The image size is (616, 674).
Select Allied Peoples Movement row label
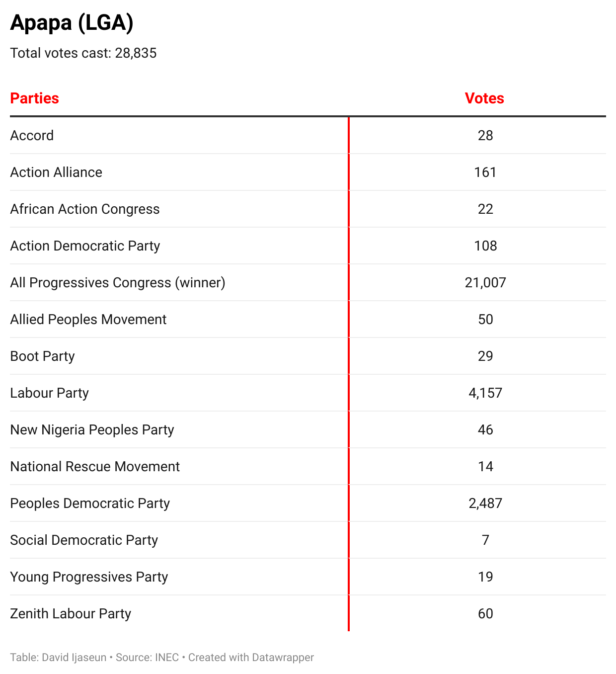point(88,320)
